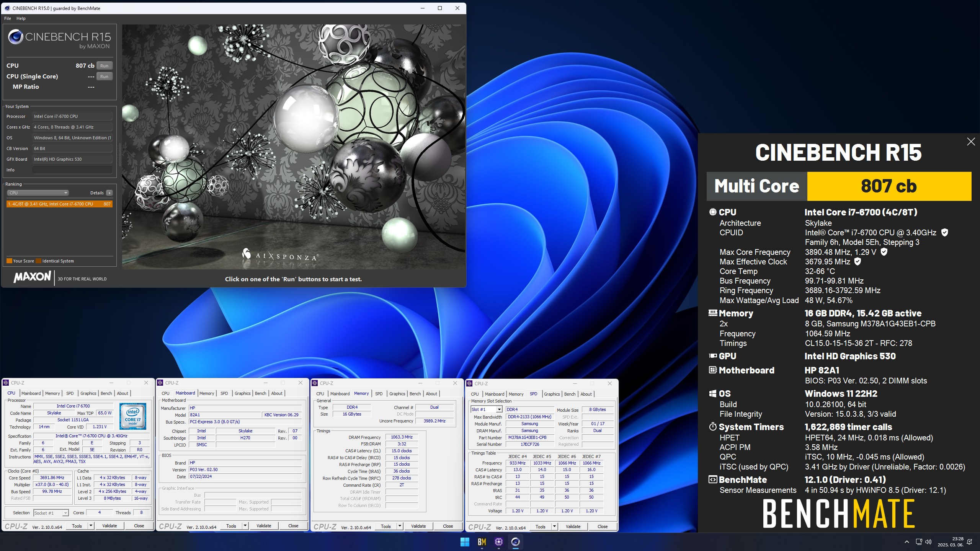Switch to Mainboard tab in first CPU-Z
980x551 pixels.
[31, 393]
